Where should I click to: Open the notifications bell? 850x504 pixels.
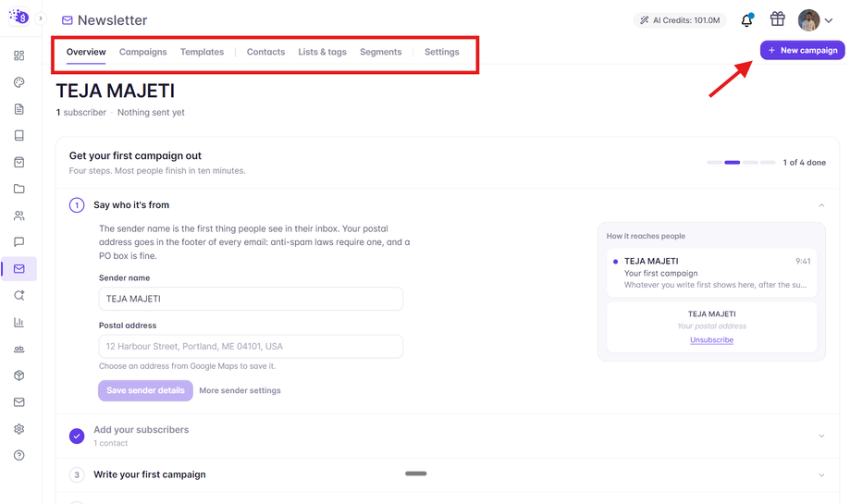[747, 20]
